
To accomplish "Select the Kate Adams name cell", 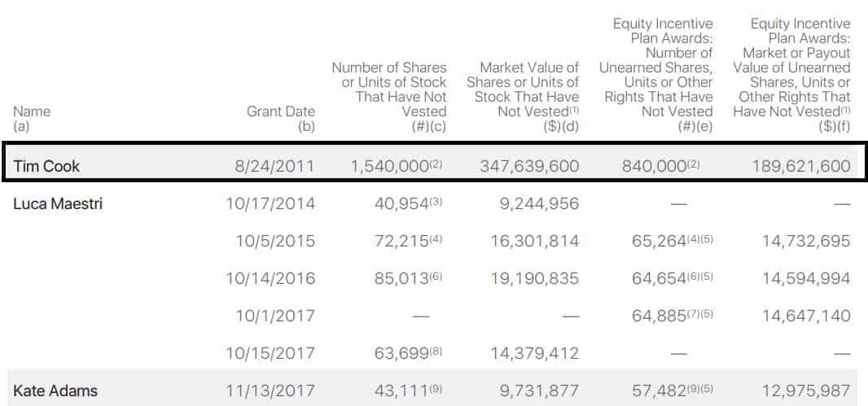I will coord(55,391).
